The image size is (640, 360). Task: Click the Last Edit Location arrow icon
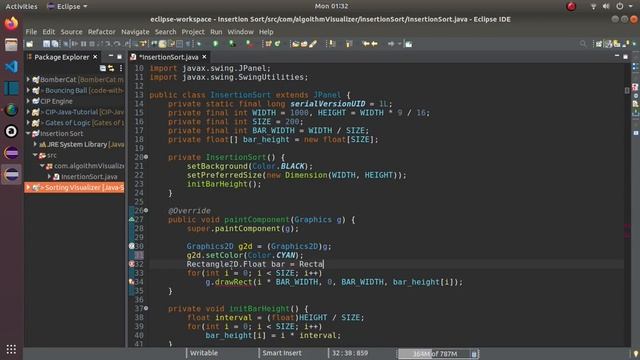point(366,44)
